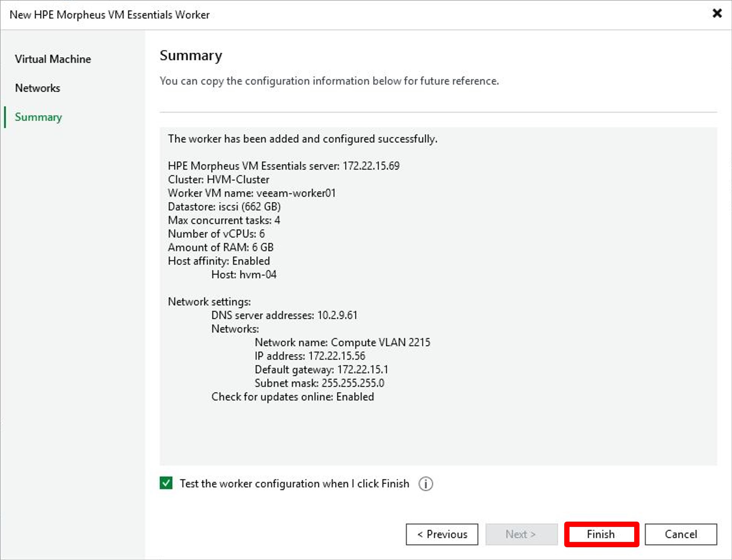Click the Datastore: iscsi (662 GB) line
Image resolution: width=732 pixels, height=560 pixels.
tap(225, 206)
